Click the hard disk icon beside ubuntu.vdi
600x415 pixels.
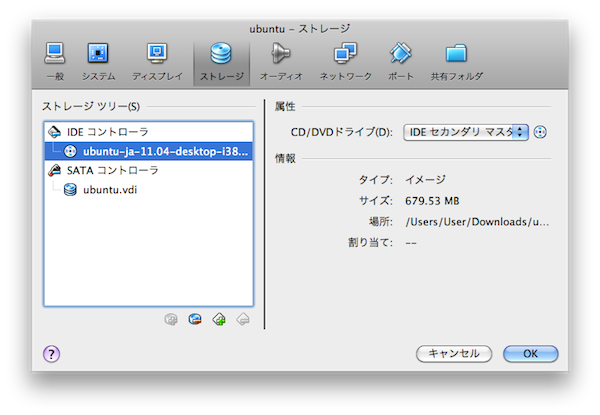tap(70, 190)
